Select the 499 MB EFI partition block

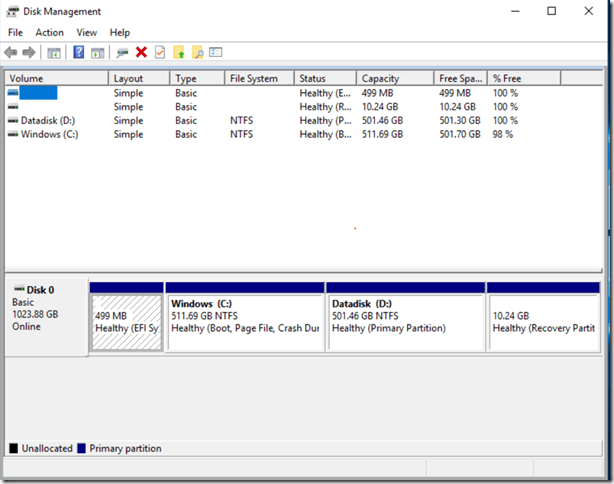tap(126, 321)
